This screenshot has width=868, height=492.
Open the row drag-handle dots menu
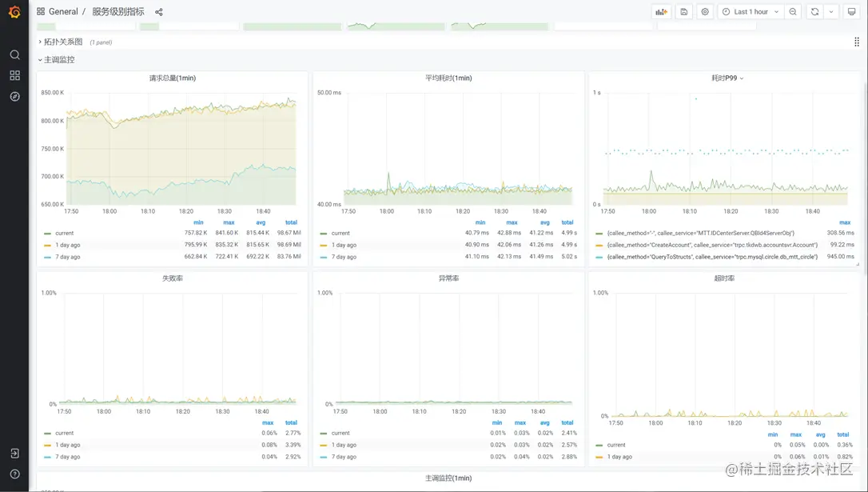(x=857, y=42)
